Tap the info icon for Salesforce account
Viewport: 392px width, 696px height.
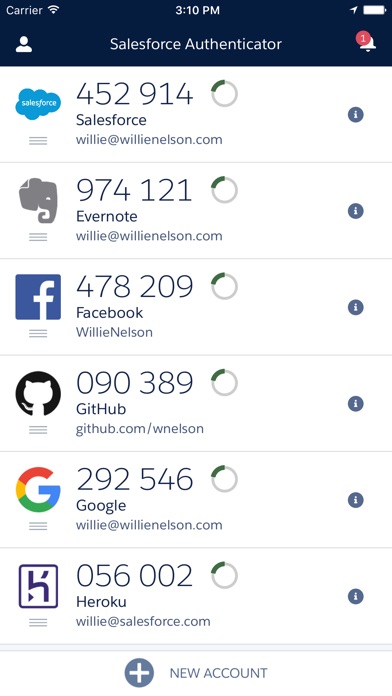(x=356, y=115)
